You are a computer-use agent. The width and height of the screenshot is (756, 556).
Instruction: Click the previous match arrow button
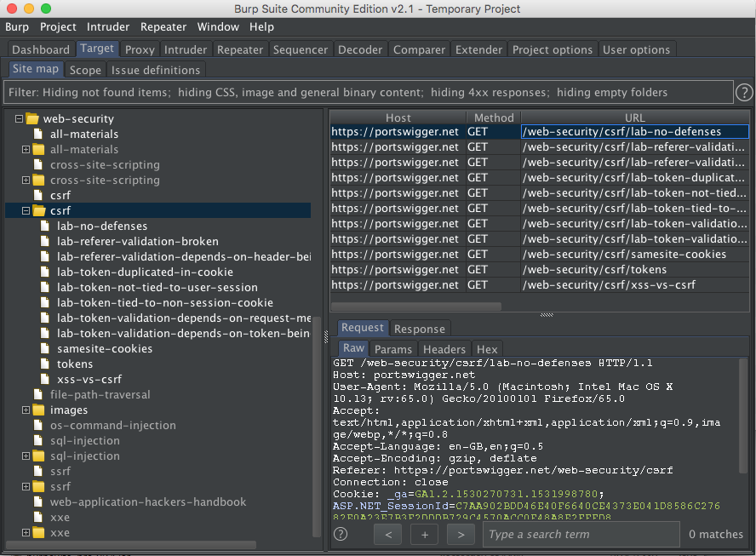point(387,534)
